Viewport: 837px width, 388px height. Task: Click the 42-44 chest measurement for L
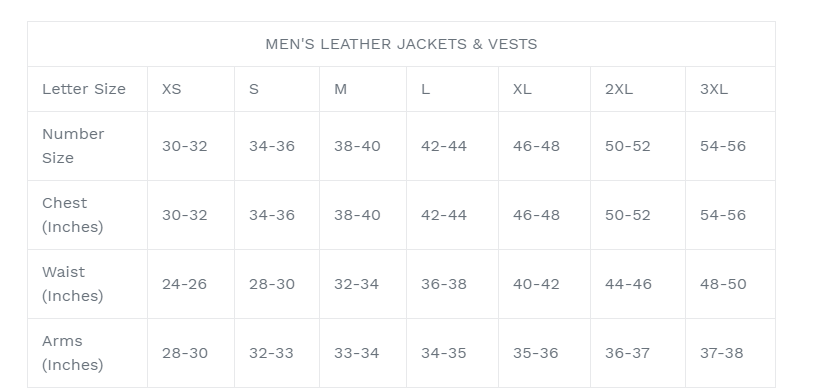444,215
